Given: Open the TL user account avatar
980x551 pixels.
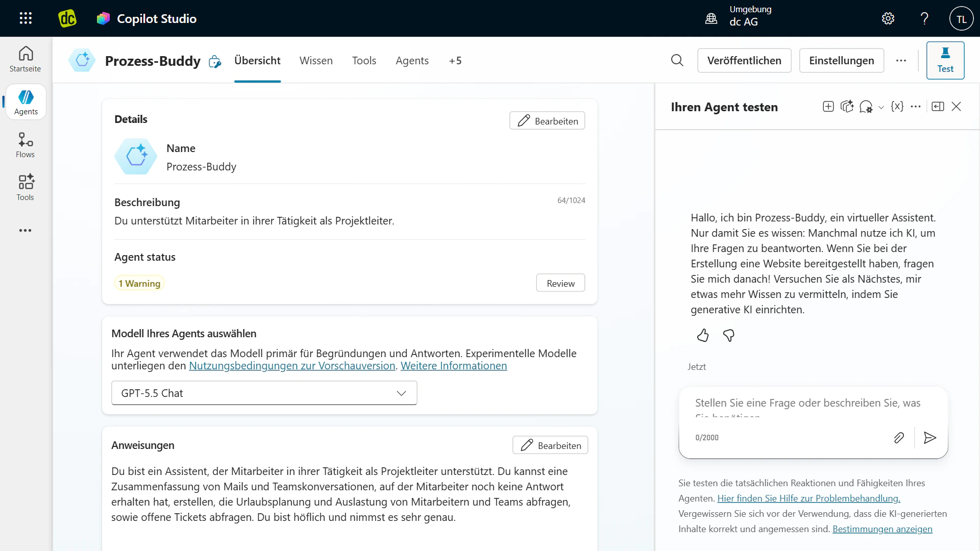Looking at the screenshot, I should pos(961,19).
